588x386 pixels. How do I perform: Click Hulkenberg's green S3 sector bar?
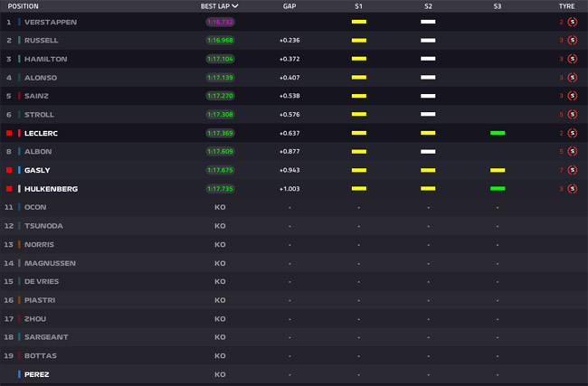tap(498, 189)
